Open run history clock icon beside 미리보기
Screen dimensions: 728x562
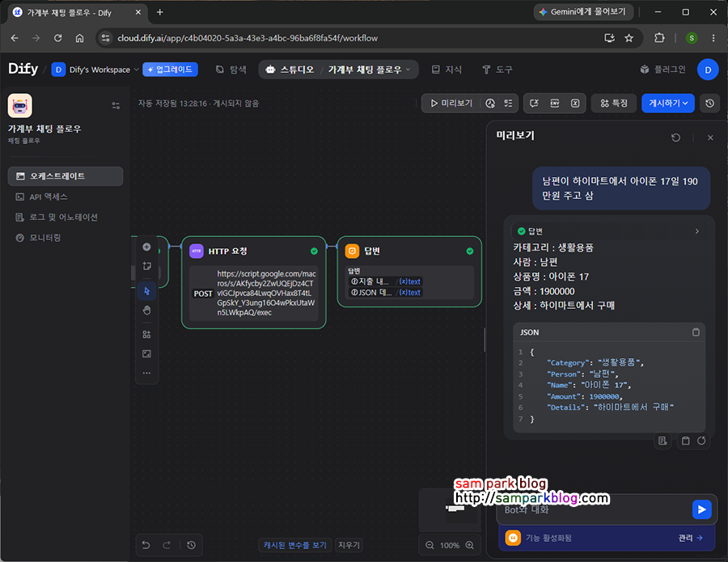pos(490,103)
